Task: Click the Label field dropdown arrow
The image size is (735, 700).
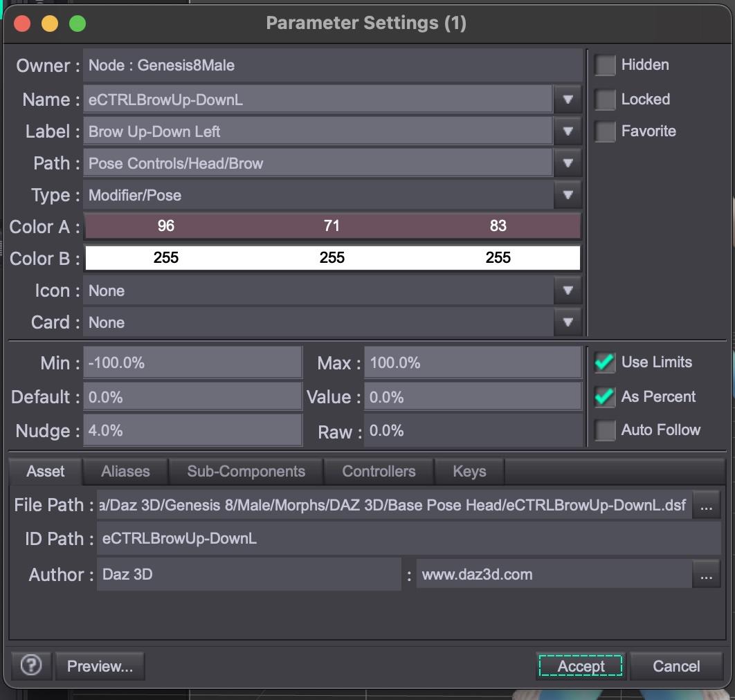Action: click(568, 131)
